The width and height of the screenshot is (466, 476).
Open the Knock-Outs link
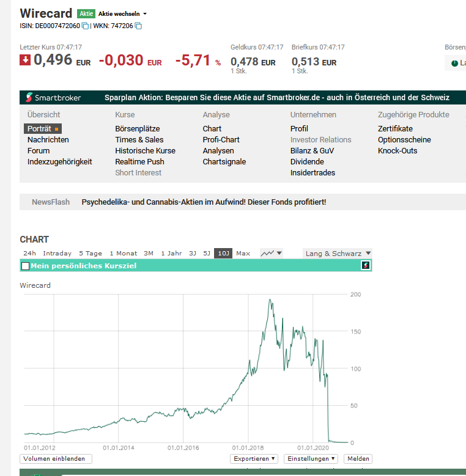click(x=398, y=150)
